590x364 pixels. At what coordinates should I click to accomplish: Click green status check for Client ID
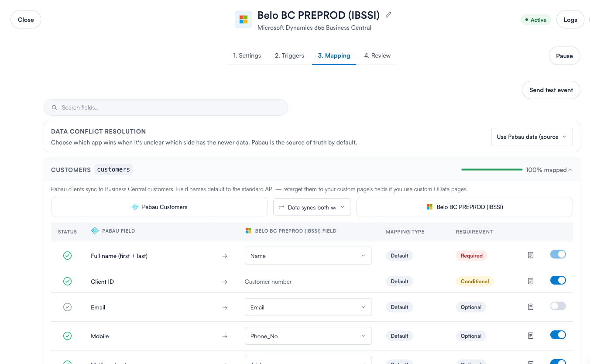[67, 282]
